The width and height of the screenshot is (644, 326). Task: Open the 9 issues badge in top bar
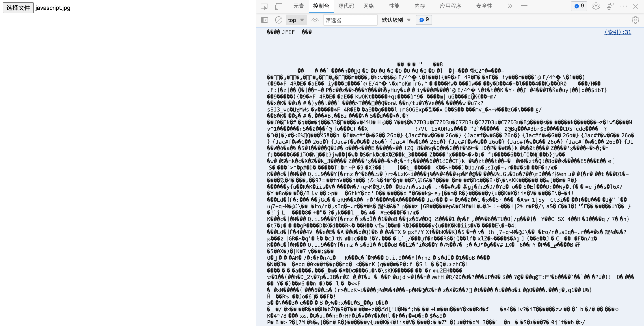pos(579,6)
